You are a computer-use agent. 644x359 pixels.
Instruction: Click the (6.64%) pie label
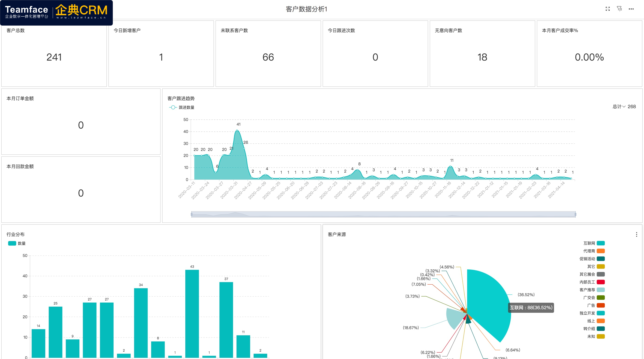click(x=513, y=350)
